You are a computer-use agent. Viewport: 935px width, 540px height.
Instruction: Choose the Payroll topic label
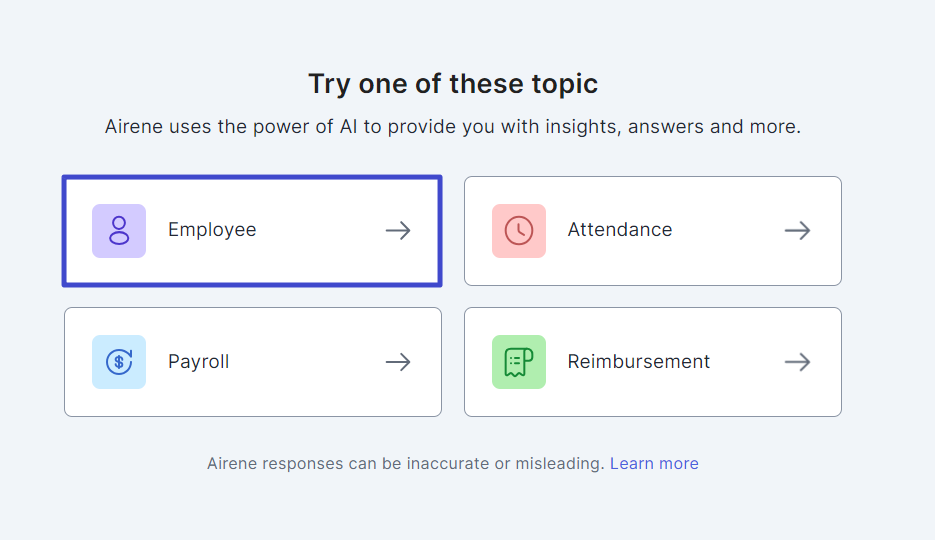[x=199, y=362]
